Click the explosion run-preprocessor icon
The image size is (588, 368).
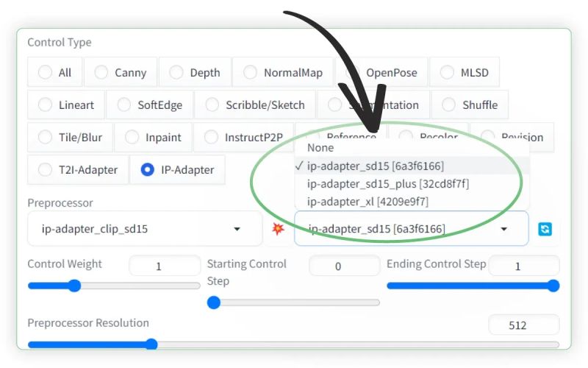pyautogui.click(x=278, y=228)
